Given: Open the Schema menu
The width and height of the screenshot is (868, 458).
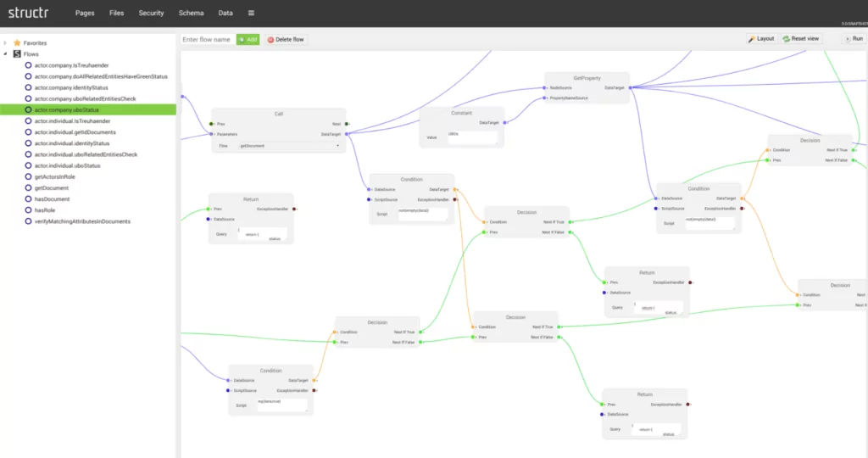Looking at the screenshot, I should (x=191, y=13).
